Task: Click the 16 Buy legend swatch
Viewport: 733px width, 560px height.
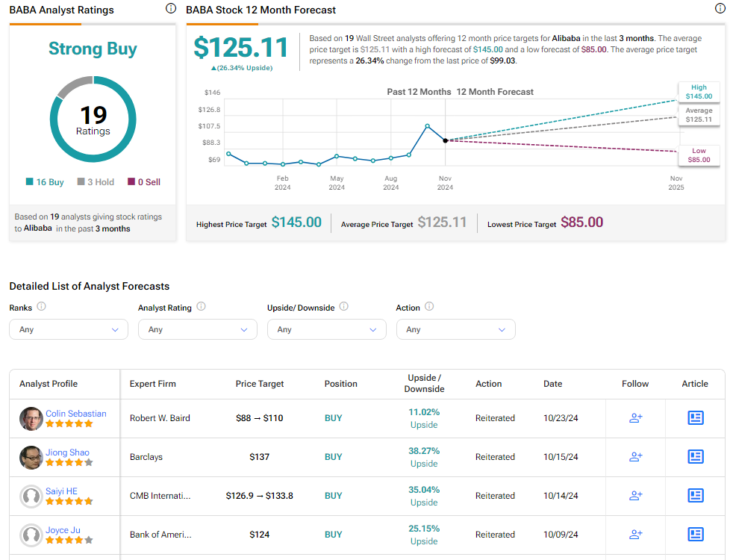Action: click(x=30, y=182)
